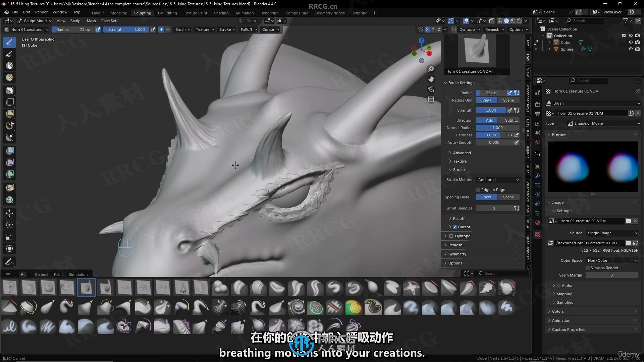
Task: Click the Falloff header popover
Action: 249,29
